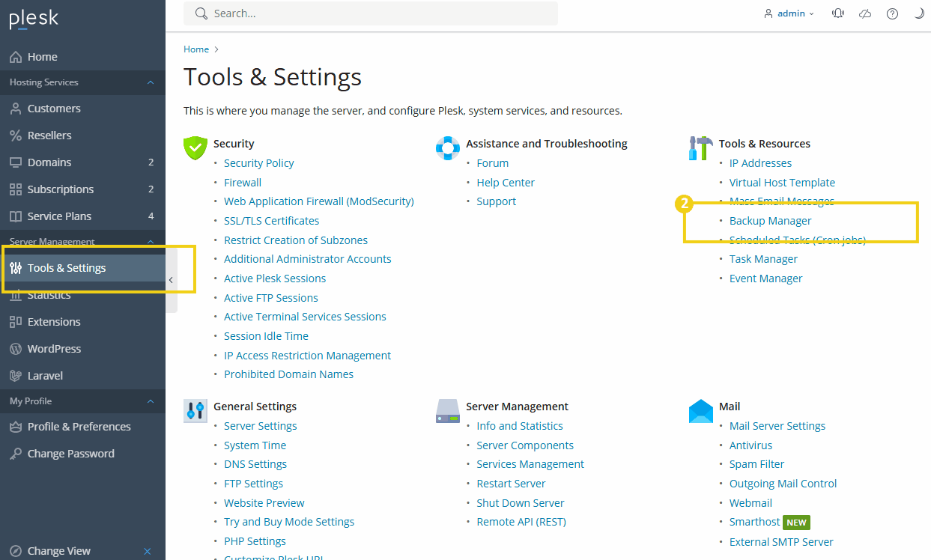The height and width of the screenshot is (560, 931).
Task: Open PHP Settings link
Action: click(x=255, y=541)
